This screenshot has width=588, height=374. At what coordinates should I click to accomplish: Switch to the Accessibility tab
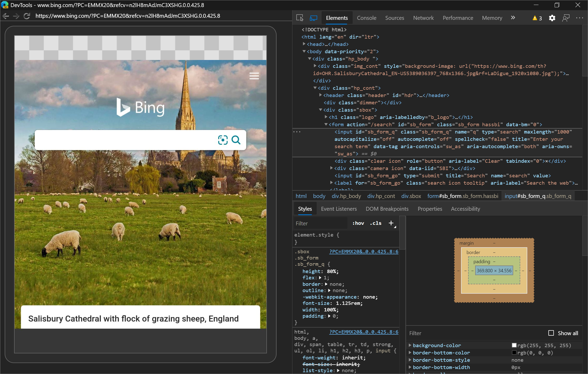point(465,209)
